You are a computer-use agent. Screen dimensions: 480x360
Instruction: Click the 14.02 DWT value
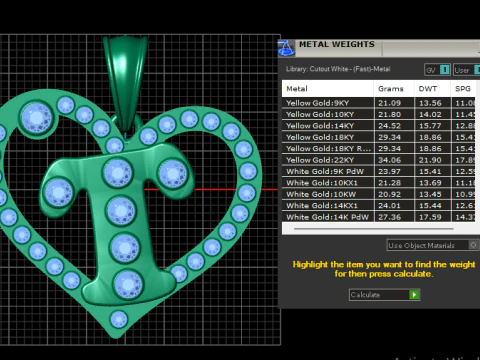(x=430, y=114)
